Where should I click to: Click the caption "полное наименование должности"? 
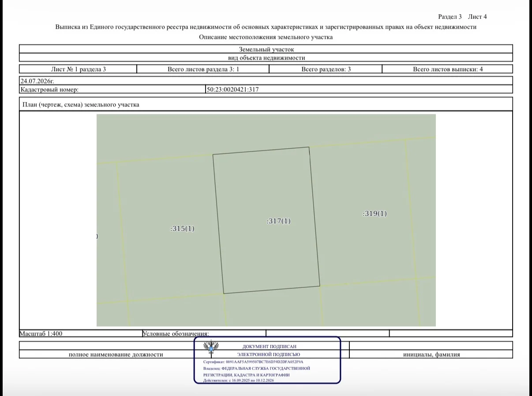(x=116, y=354)
